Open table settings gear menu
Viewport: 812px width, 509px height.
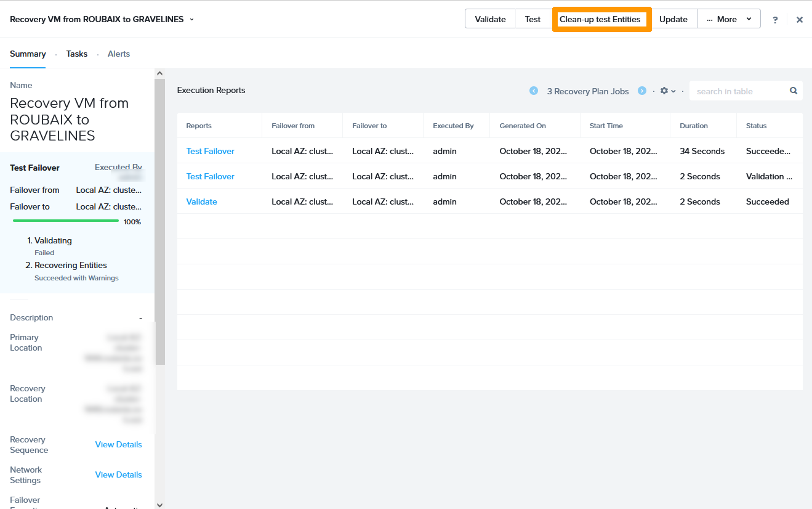667,91
